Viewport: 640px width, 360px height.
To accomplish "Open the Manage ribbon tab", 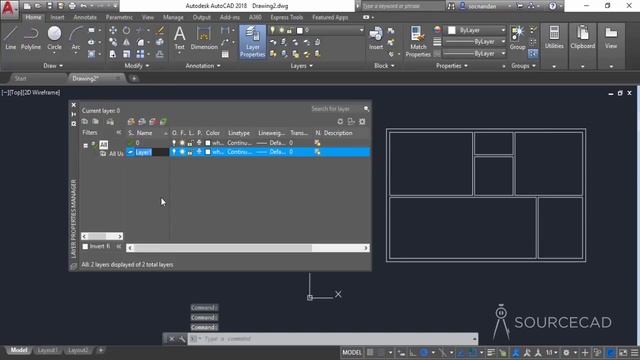I will pos(173,18).
